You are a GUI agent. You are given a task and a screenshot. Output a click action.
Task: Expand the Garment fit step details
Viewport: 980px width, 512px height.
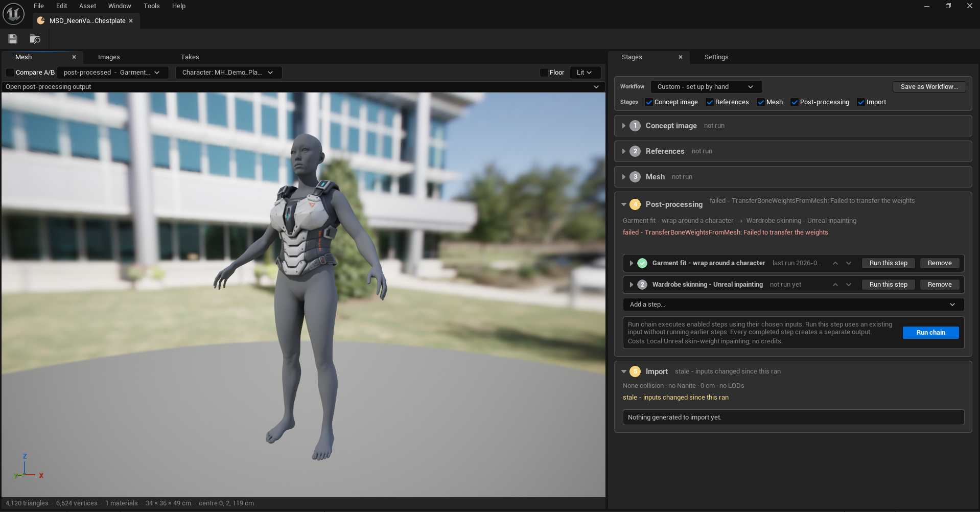(632, 263)
